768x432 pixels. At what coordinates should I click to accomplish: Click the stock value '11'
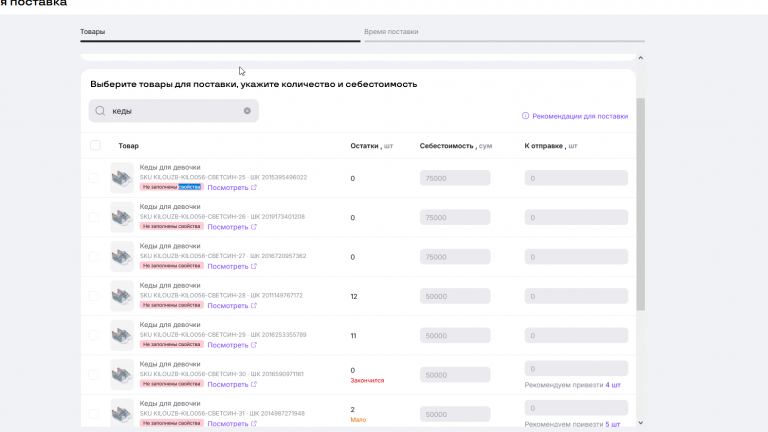[x=353, y=336]
